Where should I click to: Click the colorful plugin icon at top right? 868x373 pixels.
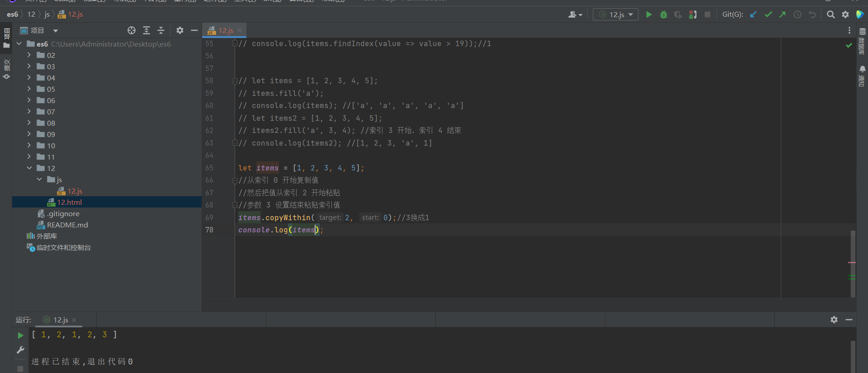point(860,14)
